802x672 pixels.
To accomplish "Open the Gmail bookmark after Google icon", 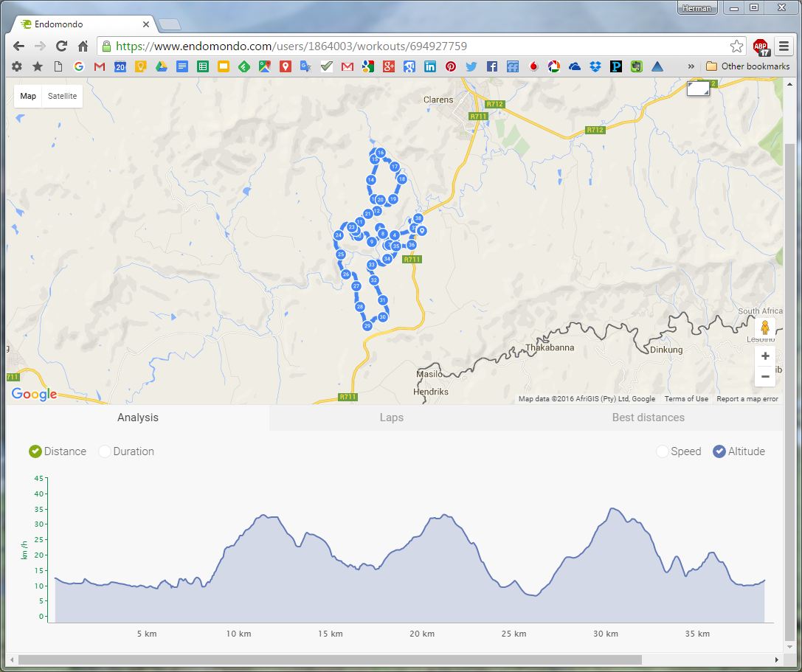I will 99,66.
